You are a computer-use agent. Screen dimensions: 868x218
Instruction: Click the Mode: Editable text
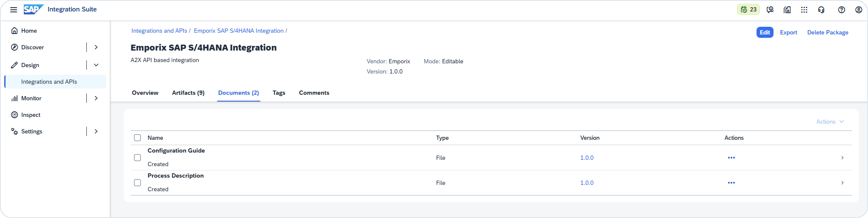pyautogui.click(x=443, y=61)
